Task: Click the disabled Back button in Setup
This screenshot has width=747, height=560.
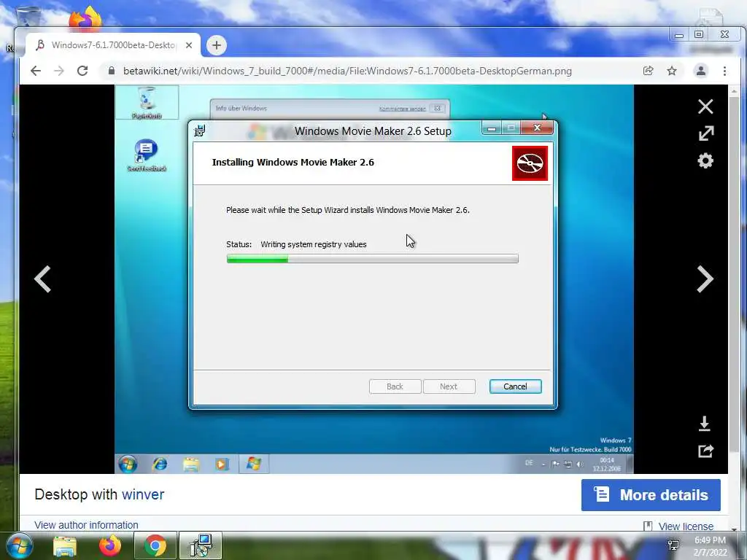Action: coord(395,386)
